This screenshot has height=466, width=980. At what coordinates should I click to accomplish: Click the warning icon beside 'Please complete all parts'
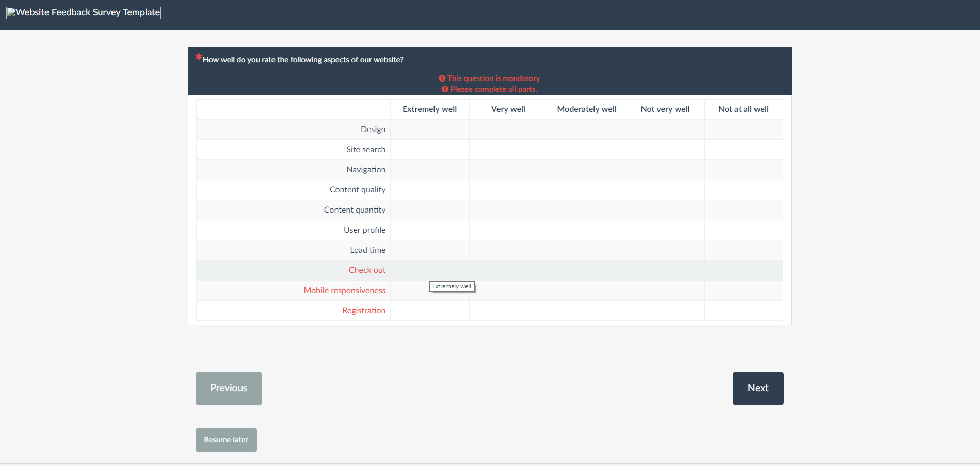pyautogui.click(x=445, y=89)
